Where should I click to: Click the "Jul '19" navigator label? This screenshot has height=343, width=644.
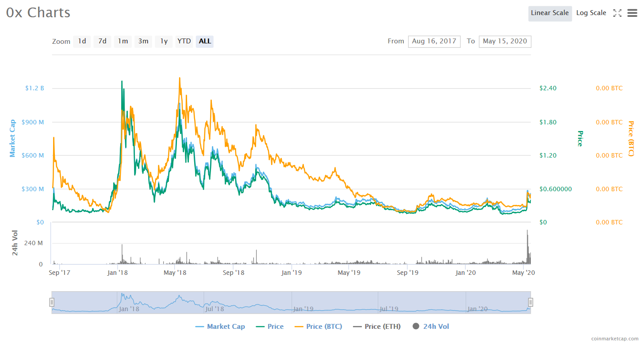tap(389, 309)
